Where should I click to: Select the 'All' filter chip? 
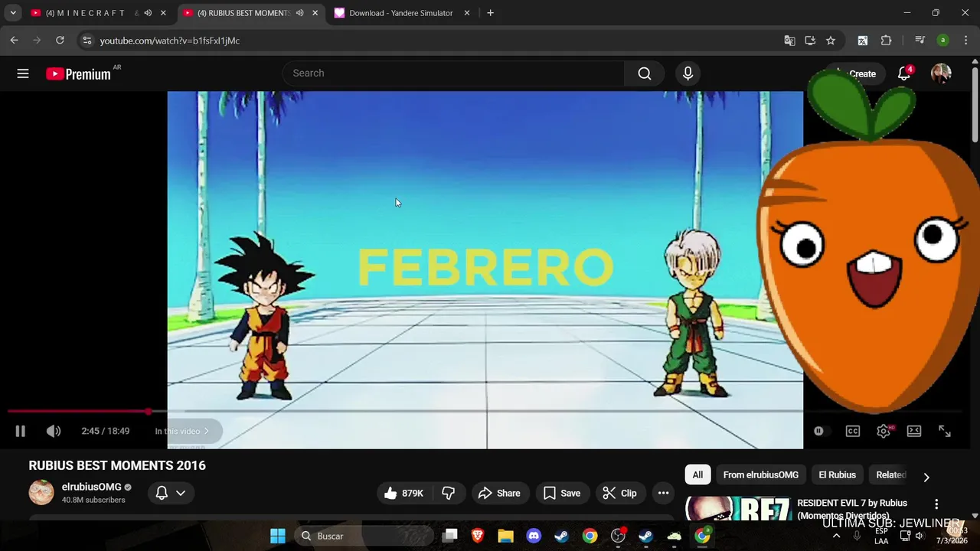click(x=697, y=474)
